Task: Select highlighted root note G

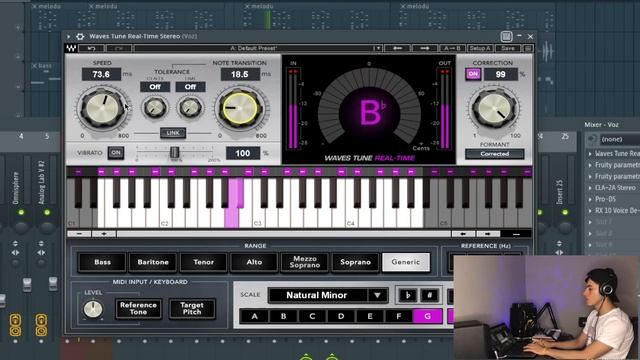Action: (427, 316)
